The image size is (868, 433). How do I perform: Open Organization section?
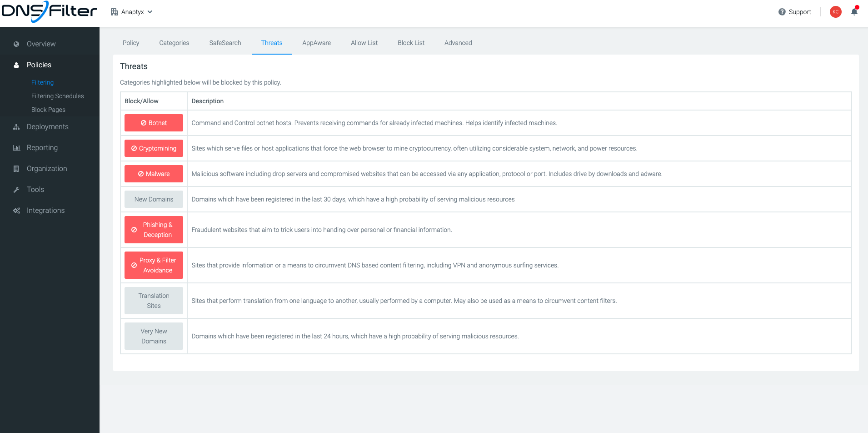(x=47, y=169)
